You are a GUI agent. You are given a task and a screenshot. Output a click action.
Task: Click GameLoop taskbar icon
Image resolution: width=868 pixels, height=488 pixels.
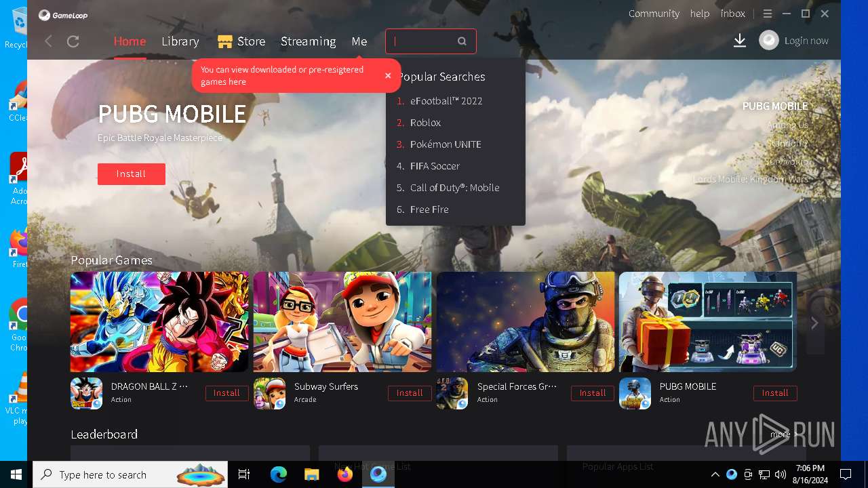378,474
